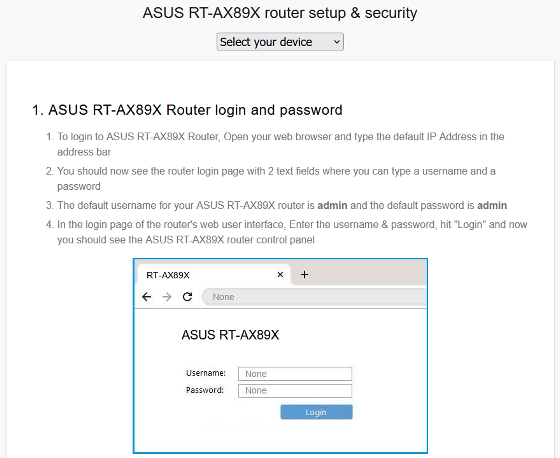560x458 pixels.
Task: Select the RT-AX89X browser tab
Action: tap(214, 275)
